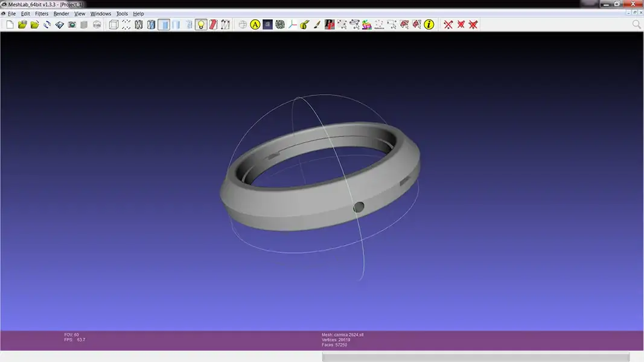Open the colorful bunny quality mapper tool
The image size is (644, 362).
(x=366, y=25)
